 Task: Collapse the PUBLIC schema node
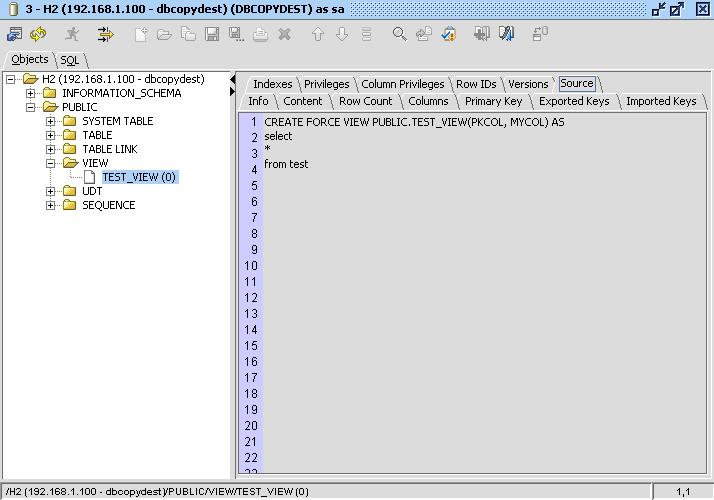pos(31,107)
